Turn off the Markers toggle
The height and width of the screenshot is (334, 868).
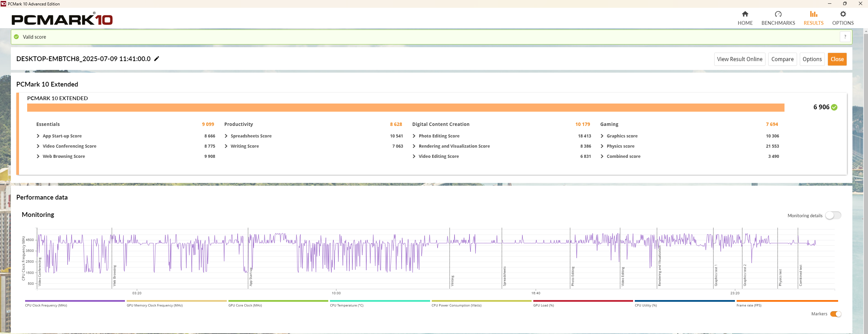pos(835,314)
